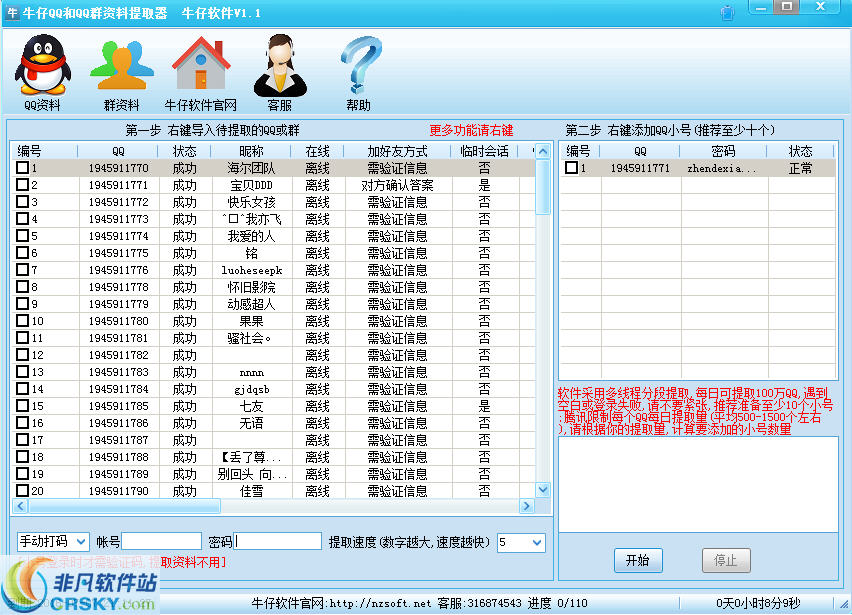Sort by 临时会话 column header

click(484, 151)
